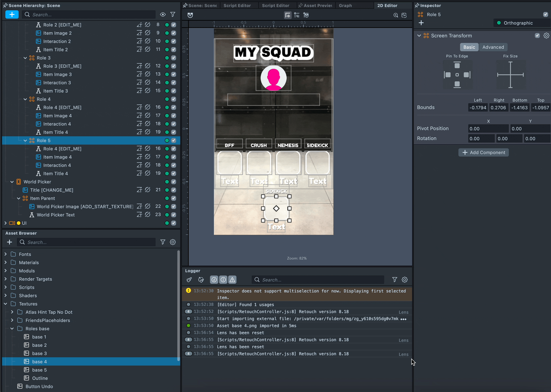Toggle the snapping magnet icon in 2D Editor
Viewport: 551px width, 392px height.
pos(190,15)
